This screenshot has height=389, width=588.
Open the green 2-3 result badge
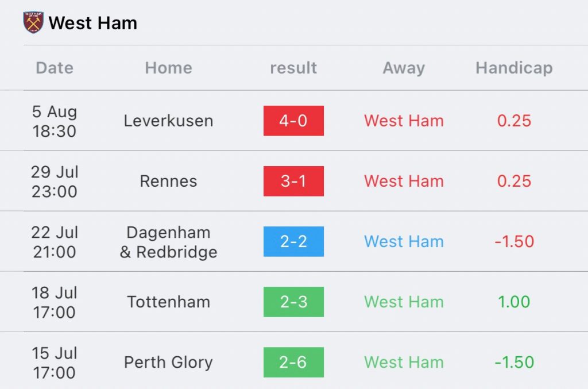[293, 302]
